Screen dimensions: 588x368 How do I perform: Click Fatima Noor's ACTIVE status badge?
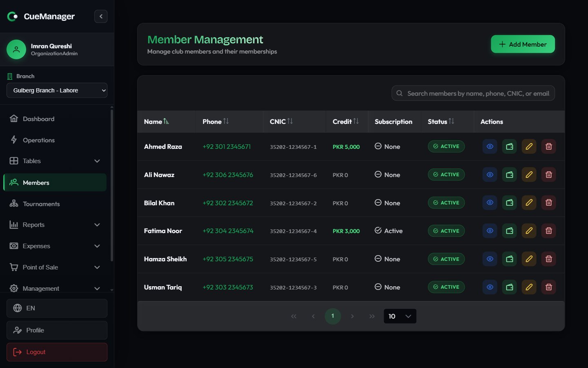(446, 231)
